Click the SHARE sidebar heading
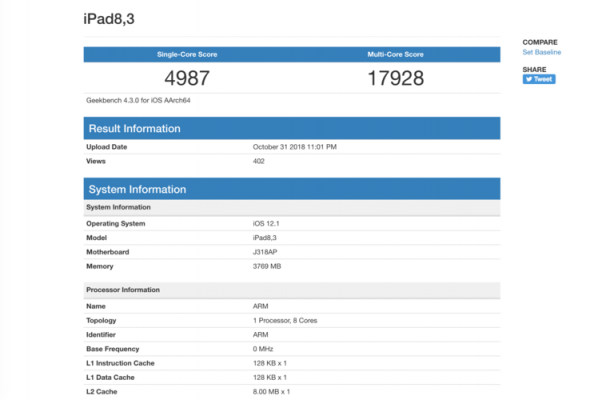This screenshot has height=400, width=598. coord(534,69)
